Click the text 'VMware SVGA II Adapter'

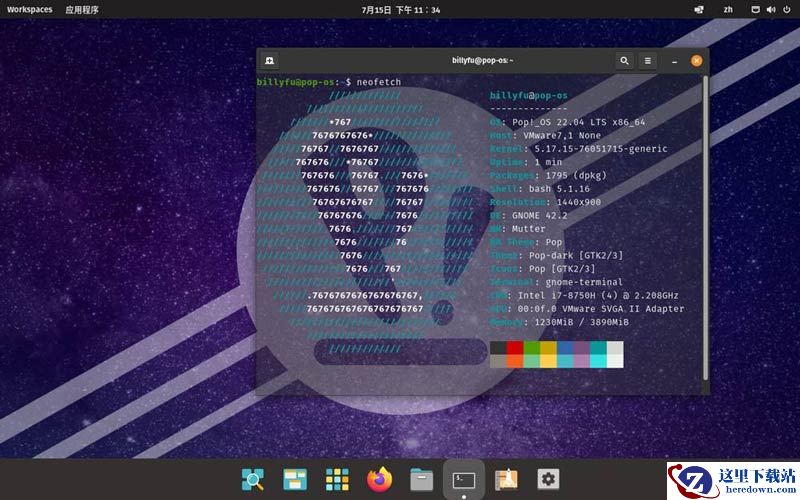[623, 309]
